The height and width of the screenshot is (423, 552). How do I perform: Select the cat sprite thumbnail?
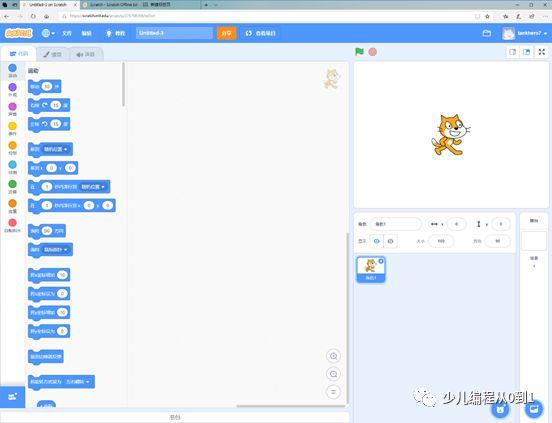371,270
